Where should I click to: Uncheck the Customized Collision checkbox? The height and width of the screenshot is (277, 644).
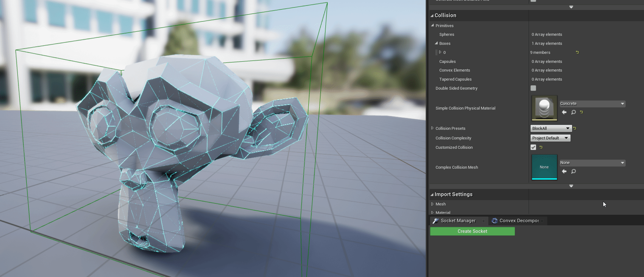click(533, 147)
